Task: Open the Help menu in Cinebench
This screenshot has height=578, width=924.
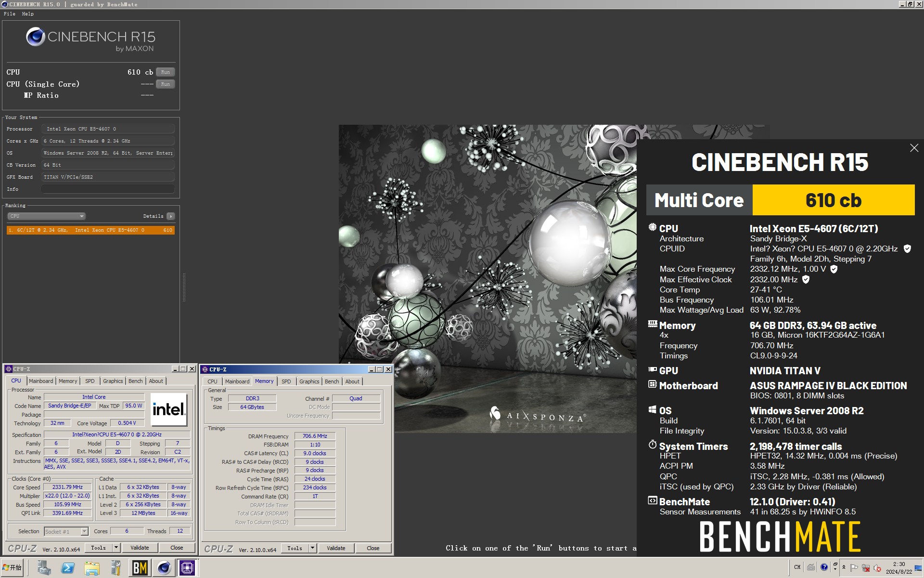Action: 28,13
